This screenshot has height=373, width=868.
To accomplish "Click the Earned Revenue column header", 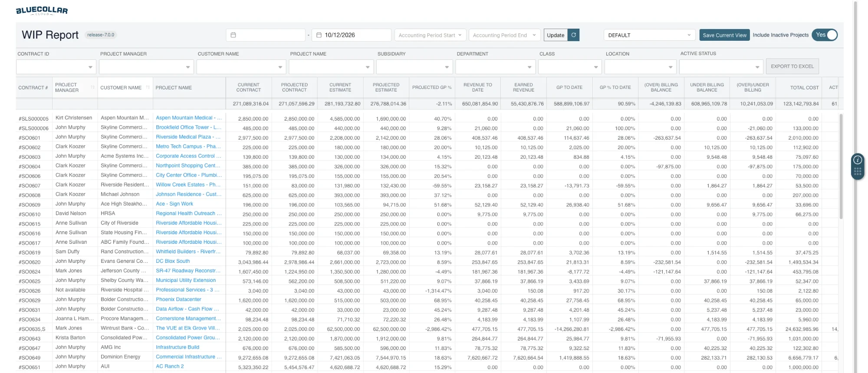I will coord(523,88).
